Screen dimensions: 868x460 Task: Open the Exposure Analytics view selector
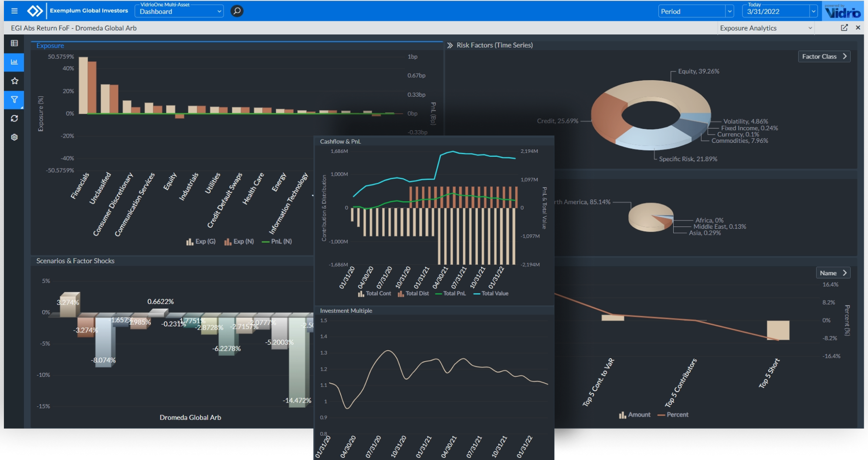[x=766, y=28]
